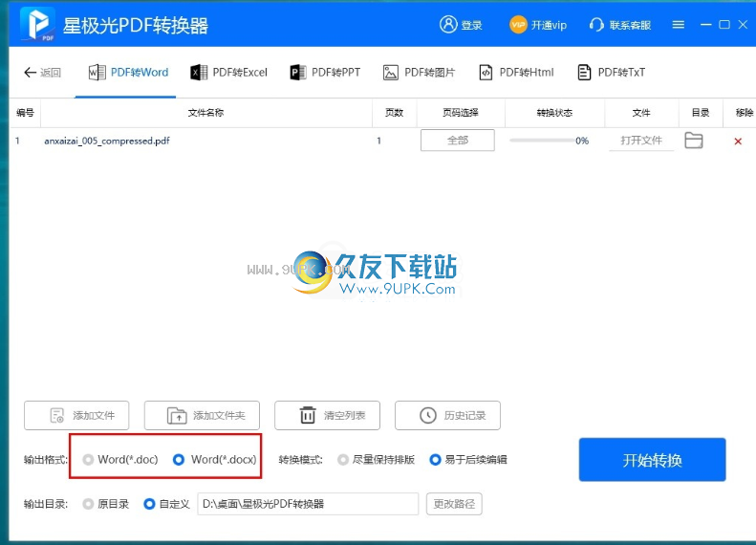The height and width of the screenshot is (545, 756).
Task: Select 易于后续编辑 conversion mode
Action: [468, 460]
